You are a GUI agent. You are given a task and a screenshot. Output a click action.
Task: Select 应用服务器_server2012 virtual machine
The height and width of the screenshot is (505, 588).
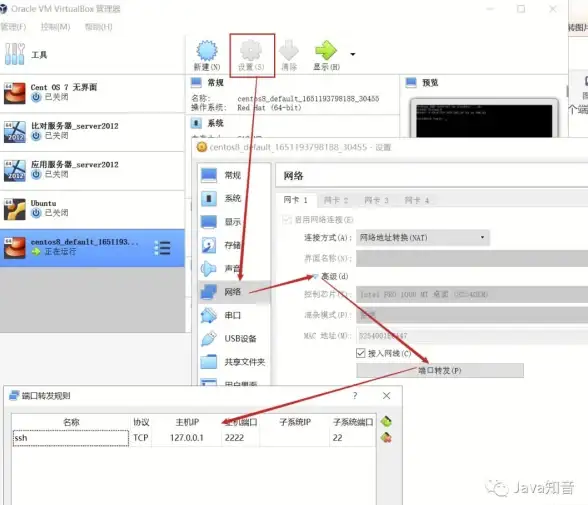tap(92, 170)
